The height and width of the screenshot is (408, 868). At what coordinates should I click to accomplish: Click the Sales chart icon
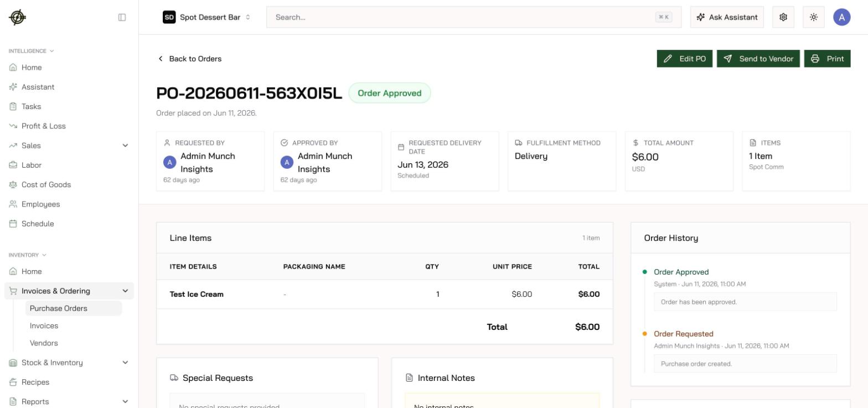point(13,146)
